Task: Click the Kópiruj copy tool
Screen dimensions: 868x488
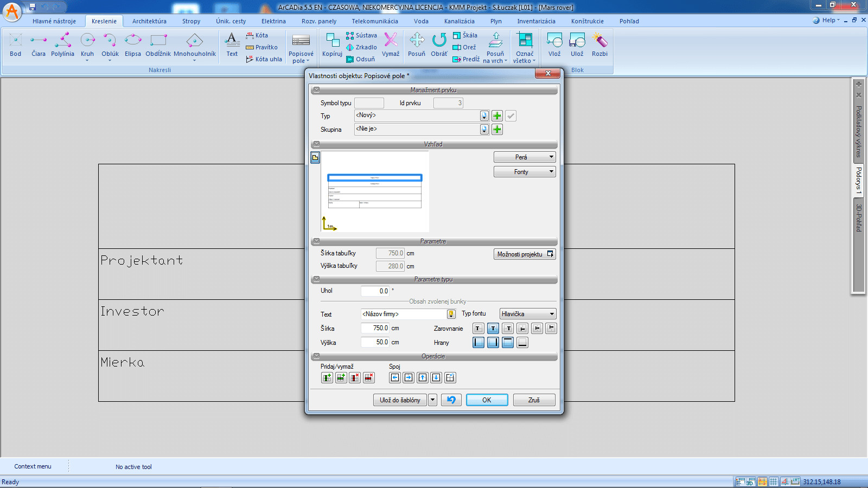Action: 332,45
